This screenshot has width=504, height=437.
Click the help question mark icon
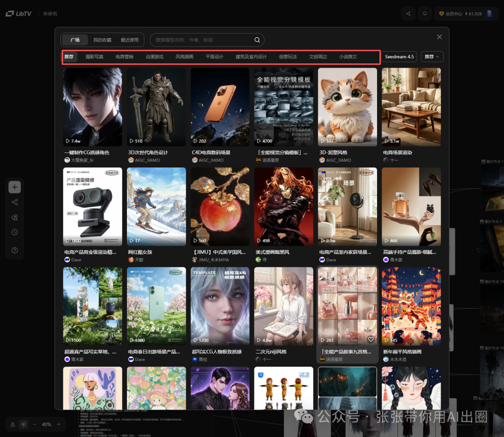[x=14, y=250]
